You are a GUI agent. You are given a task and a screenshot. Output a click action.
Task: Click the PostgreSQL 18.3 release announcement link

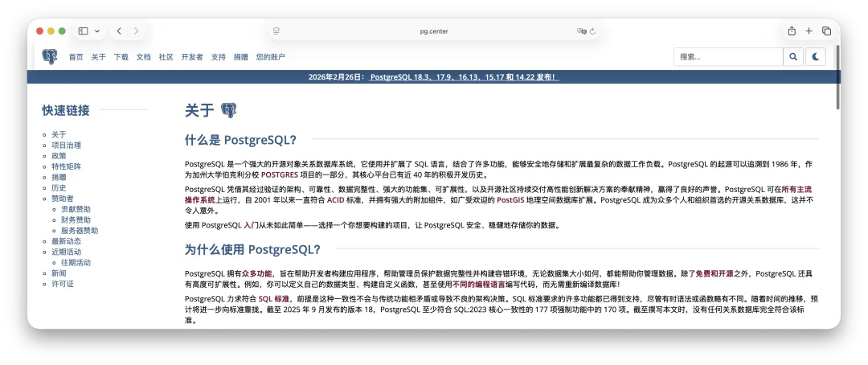click(464, 77)
